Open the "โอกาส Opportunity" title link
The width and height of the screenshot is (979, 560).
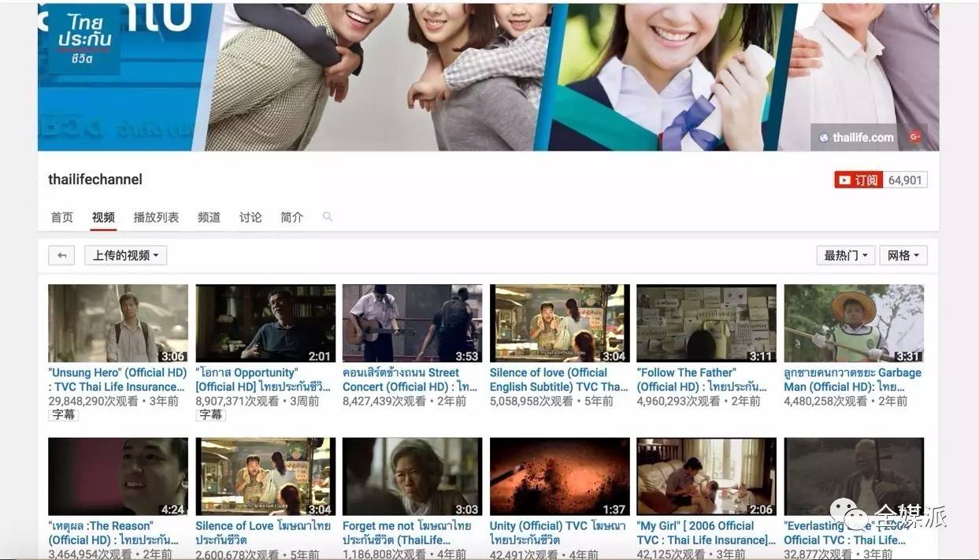point(265,380)
